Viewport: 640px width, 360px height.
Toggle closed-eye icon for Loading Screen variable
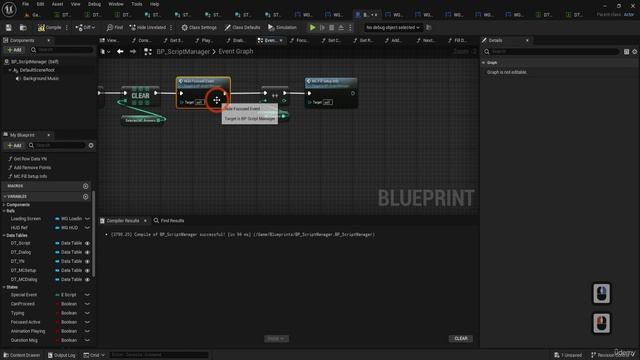[x=87, y=219]
